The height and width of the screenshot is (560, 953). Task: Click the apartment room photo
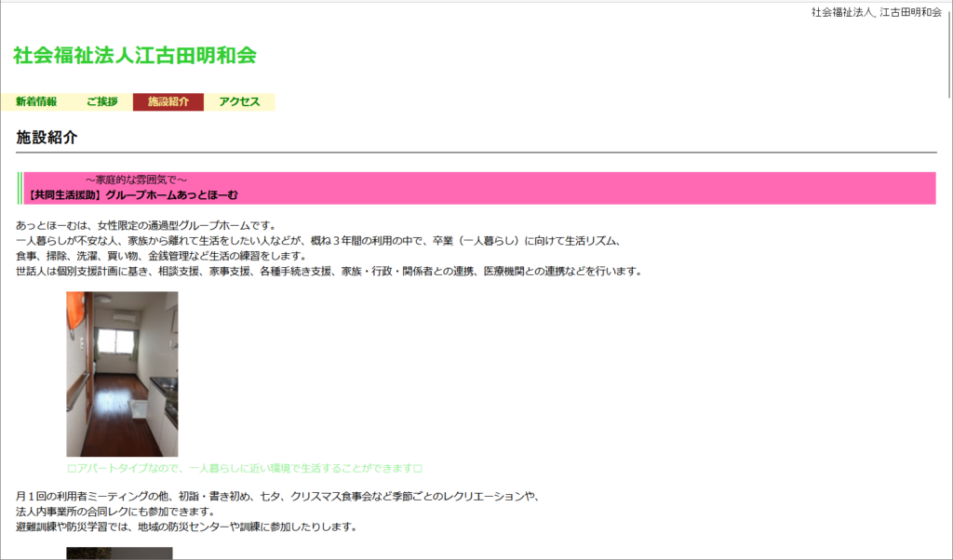tap(122, 374)
